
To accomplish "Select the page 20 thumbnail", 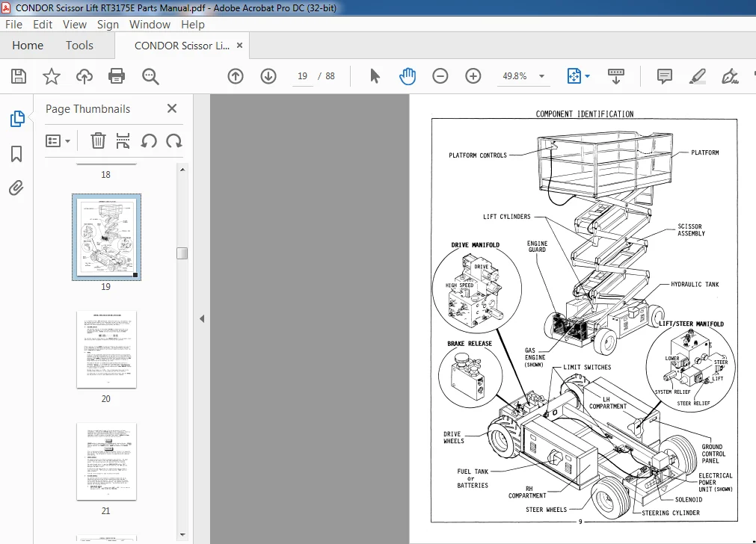I will tap(106, 349).
